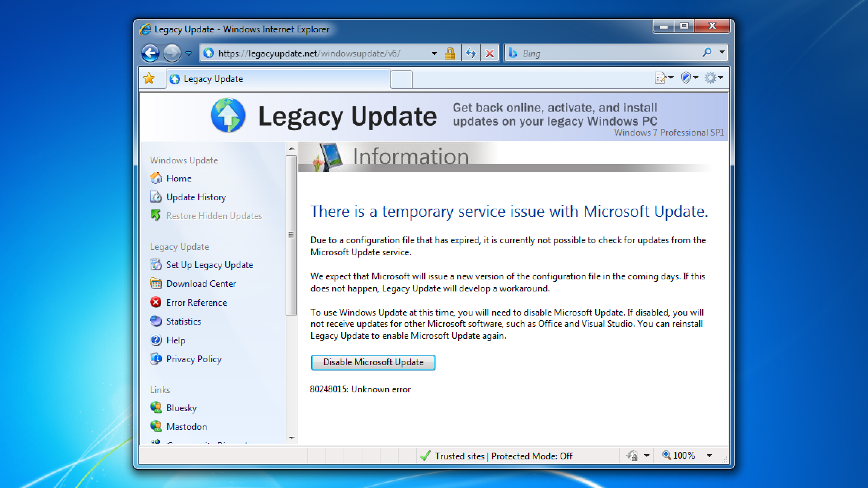Click the Disable Microsoft Update button

pos(373,362)
